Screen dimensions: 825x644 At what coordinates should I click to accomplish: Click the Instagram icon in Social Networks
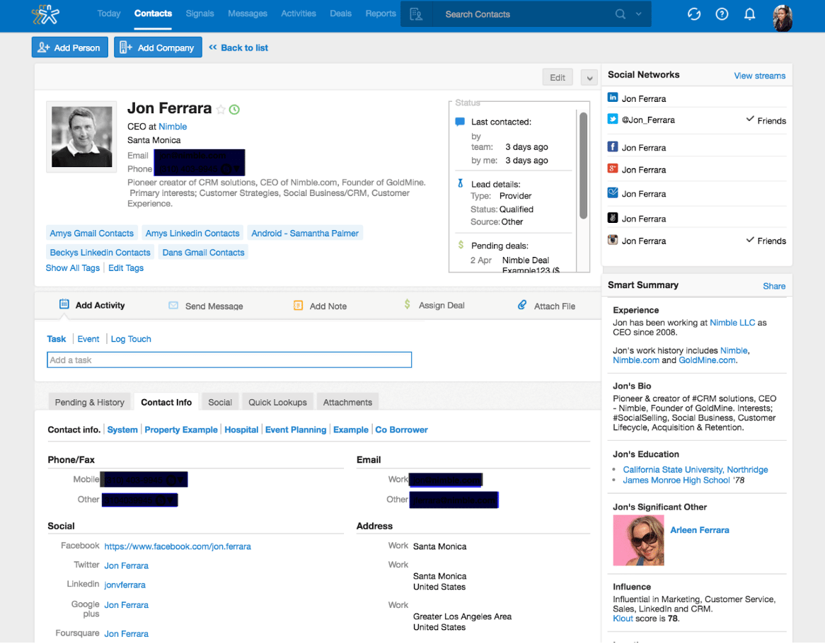(613, 240)
